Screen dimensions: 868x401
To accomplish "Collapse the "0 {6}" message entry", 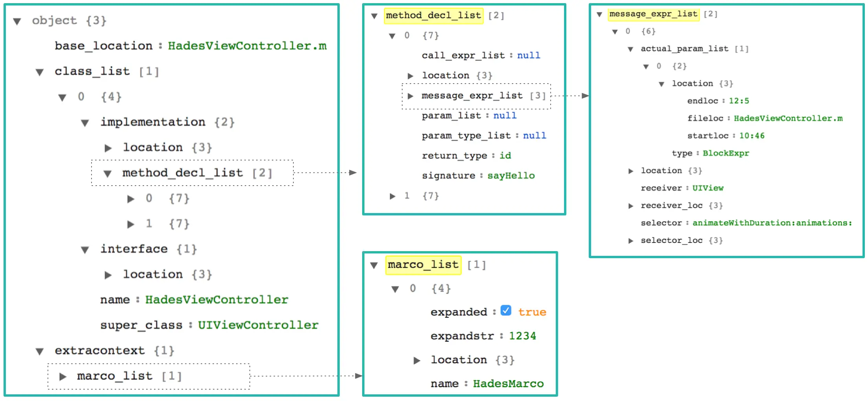I will coord(615,32).
